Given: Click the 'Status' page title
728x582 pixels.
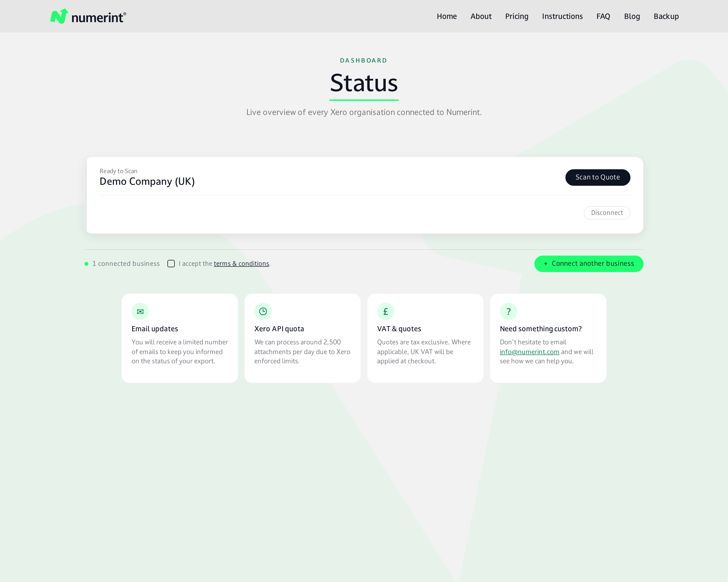Looking at the screenshot, I should [x=364, y=83].
